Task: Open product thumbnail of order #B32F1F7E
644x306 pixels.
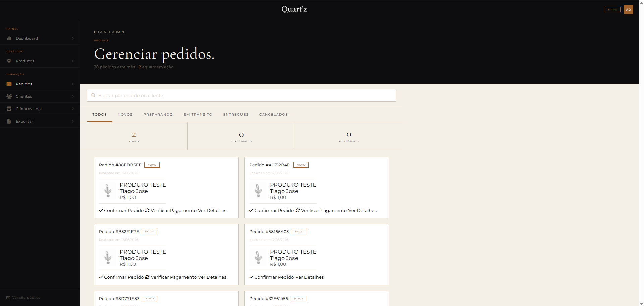Action: coord(108,258)
